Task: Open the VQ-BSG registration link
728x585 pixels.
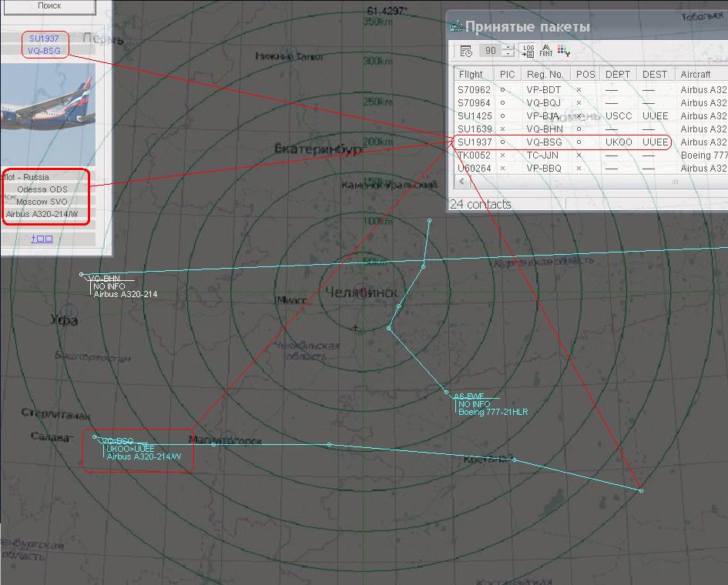Action: pos(44,50)
